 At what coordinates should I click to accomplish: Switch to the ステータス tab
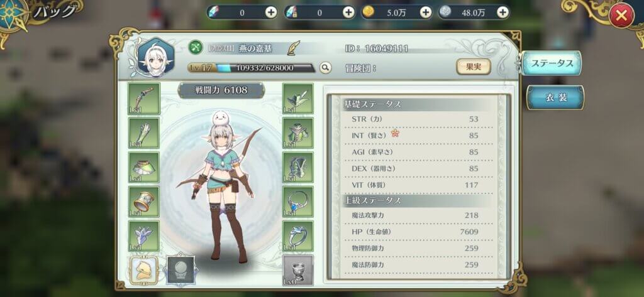pyautogui.click(x=552, y=63)
